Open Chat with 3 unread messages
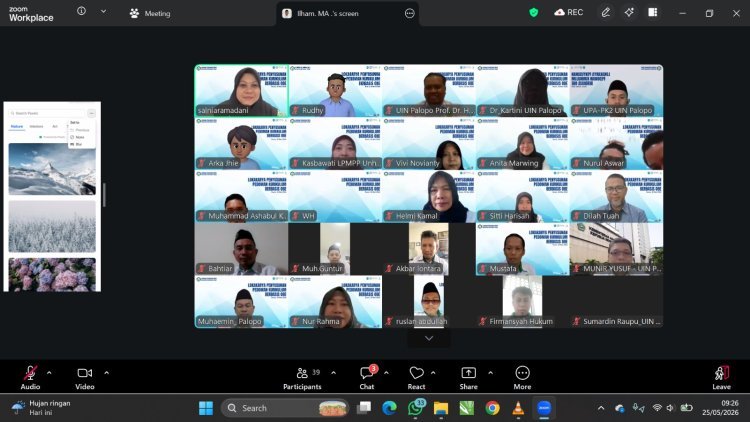This screenshot has width=750, height=422. click(367, 373)
